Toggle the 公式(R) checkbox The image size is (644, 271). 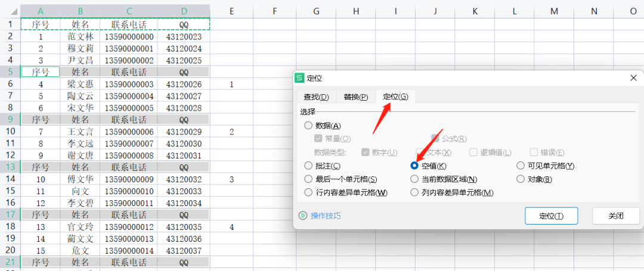point(435,139)
